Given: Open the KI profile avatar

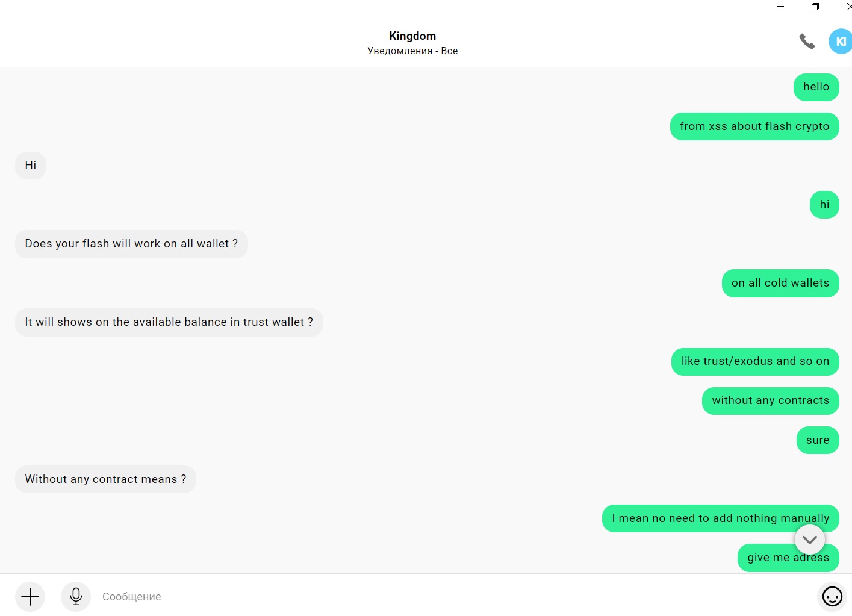Looking at the screenshot, I should (x=840, y=42).
